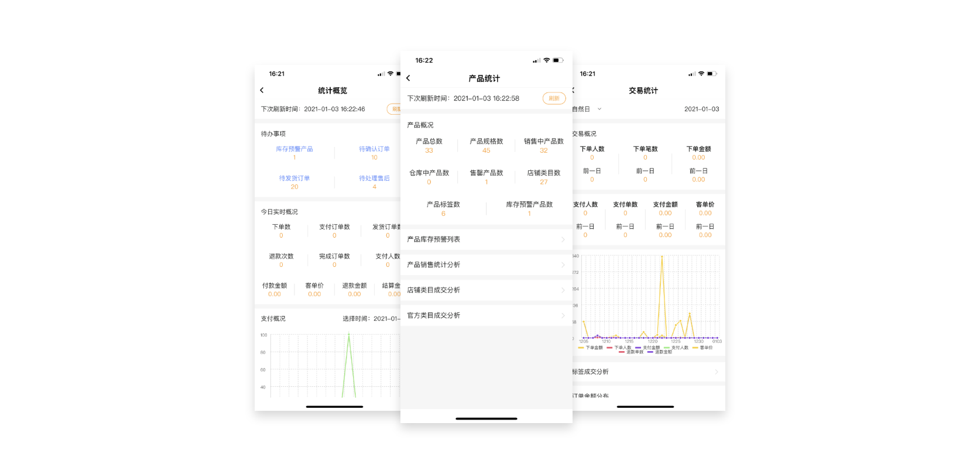The image size is (980, 474).
Task: Tap the 刷新 button on 产品统计 screen
Action: click(554, 98)
